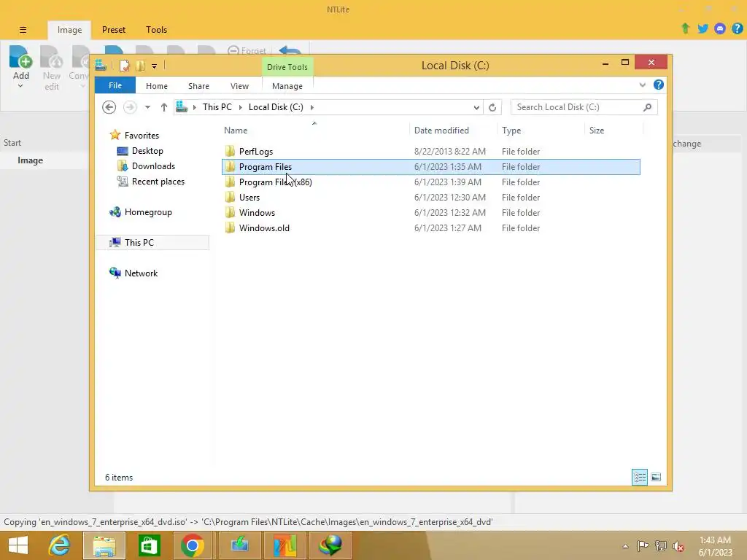Click Image item in NTLite left panel
The image size is (747, 560).
click(x=30, y=160)
